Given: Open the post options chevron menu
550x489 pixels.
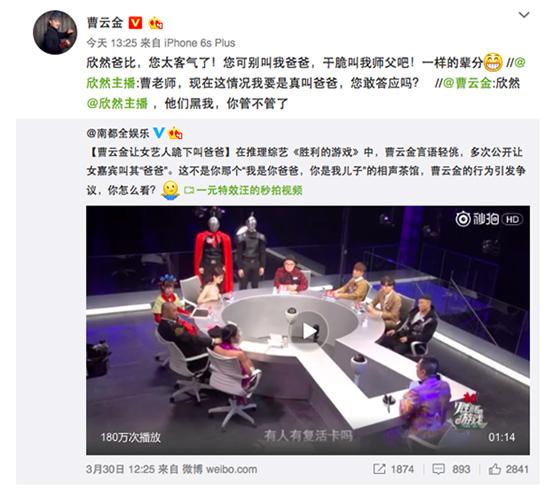Looking at the screenshot, I should (x=524, y=15).
